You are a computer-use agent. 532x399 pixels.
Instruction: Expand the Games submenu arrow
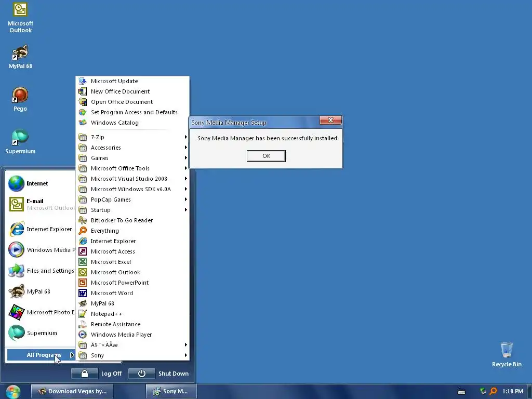(185, 158)
